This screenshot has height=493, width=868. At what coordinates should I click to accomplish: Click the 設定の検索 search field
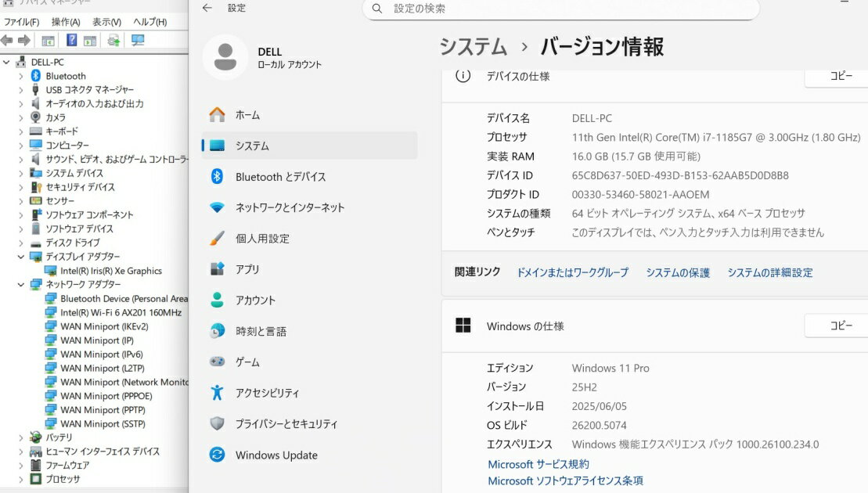point(560,9)
